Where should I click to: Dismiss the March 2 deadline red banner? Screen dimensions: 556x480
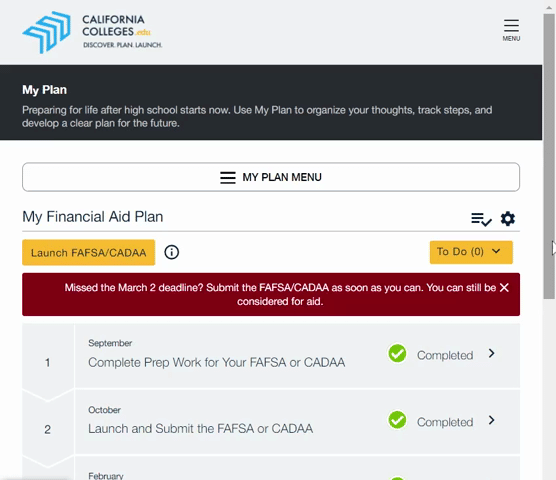click(504, 288)
